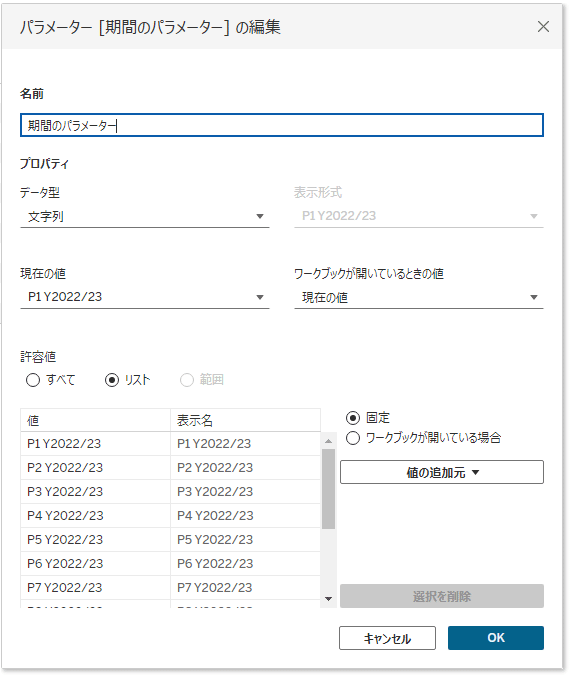Click P2 Y2022/23 in the 表示名 column
Viewport: 571px width, 675px height.
[x=245, y=468]
